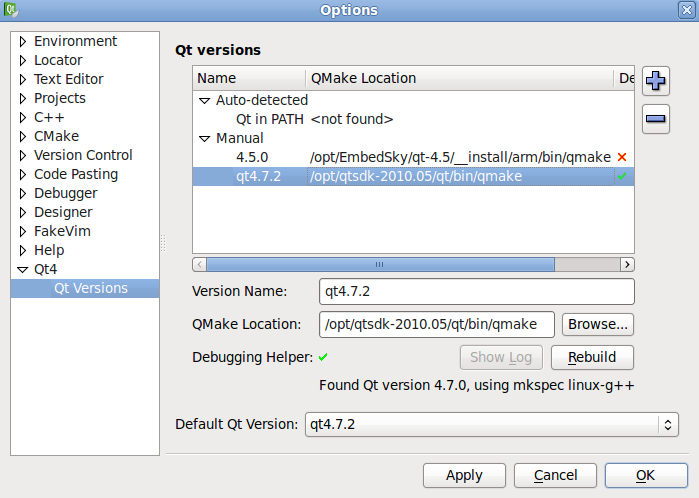This screenshot has width=699, height=498.
Task: Select Version Control in the tree
Action: pos(83,155)
